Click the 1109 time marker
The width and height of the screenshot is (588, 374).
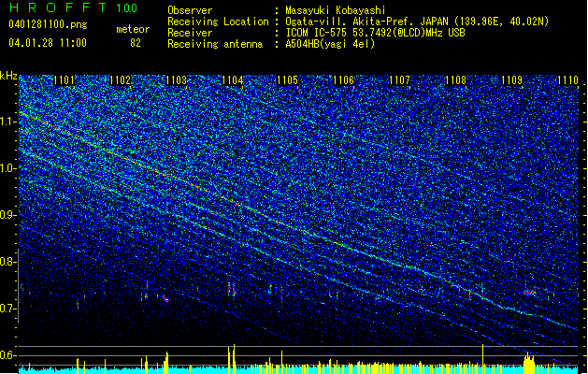tap(512, 80)
